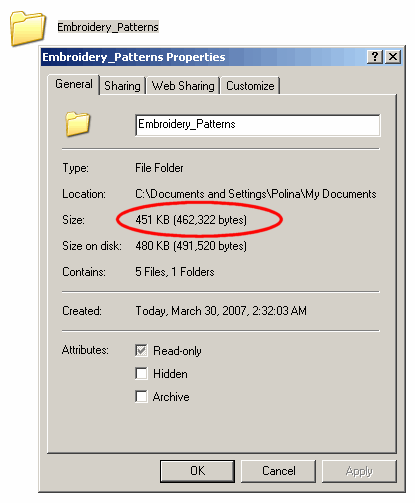Click the 'Size:' label
The height and width of the screenshot is (503, 415).
[73, 220]
